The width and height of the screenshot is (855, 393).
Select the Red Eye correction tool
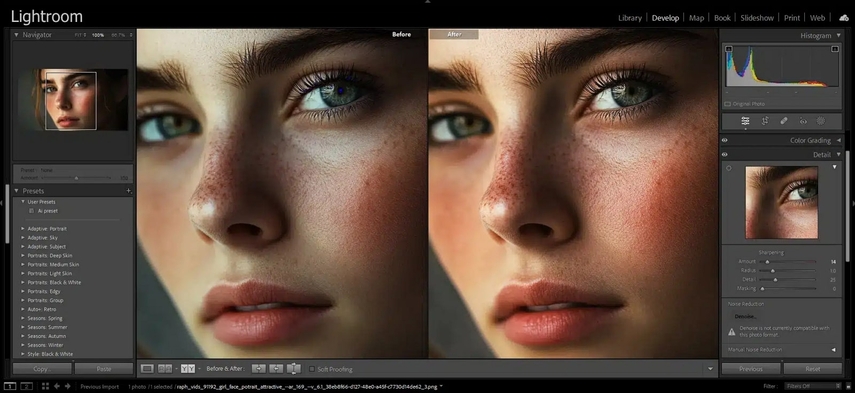click(x=803, y=121)
